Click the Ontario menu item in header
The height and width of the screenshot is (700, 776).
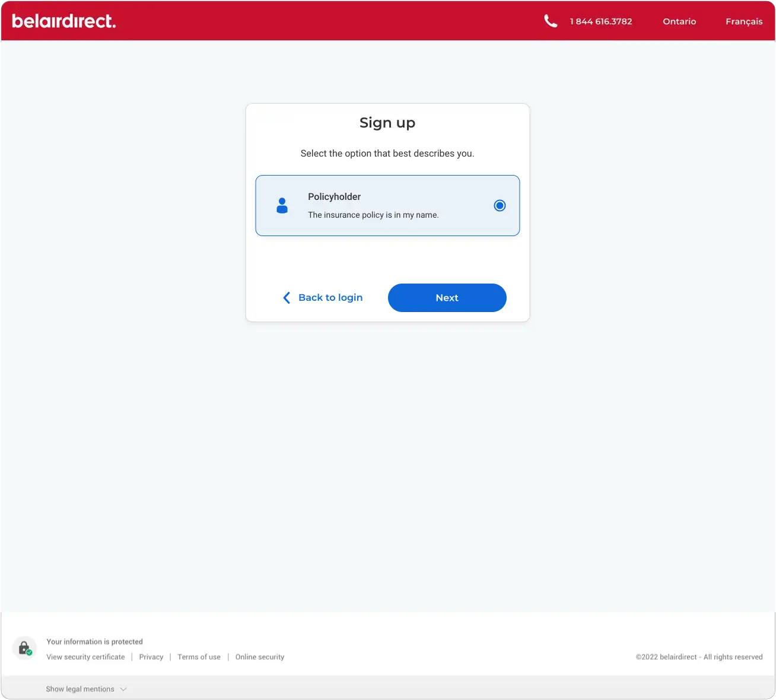coord(679,21)
